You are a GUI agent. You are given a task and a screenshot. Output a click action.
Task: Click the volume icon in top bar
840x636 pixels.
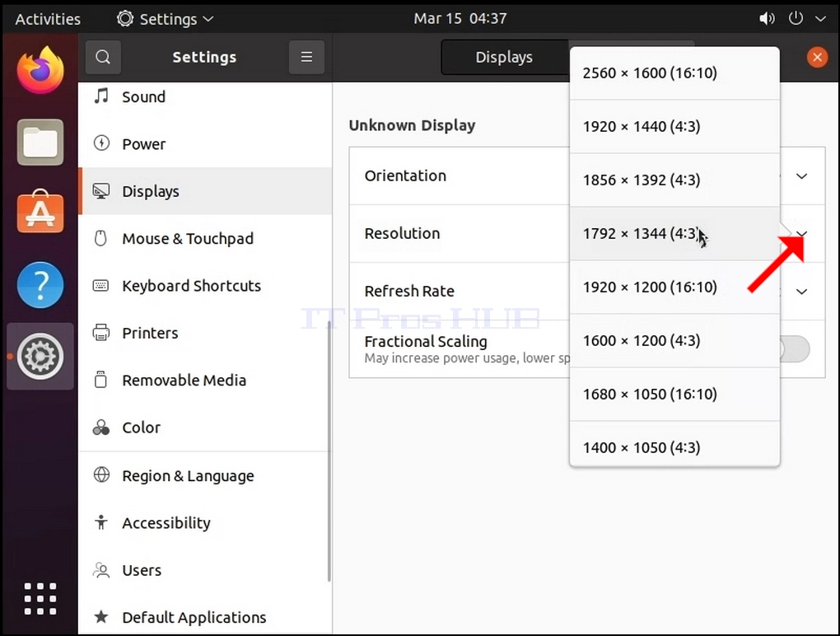point(767,19)
